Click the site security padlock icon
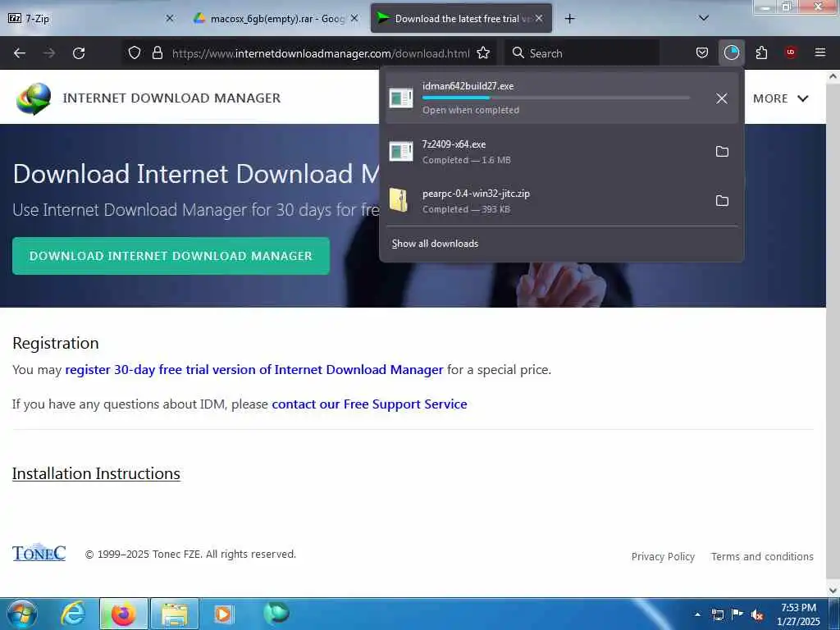Viewport: 840px width, 630px height. click(157, 53)
